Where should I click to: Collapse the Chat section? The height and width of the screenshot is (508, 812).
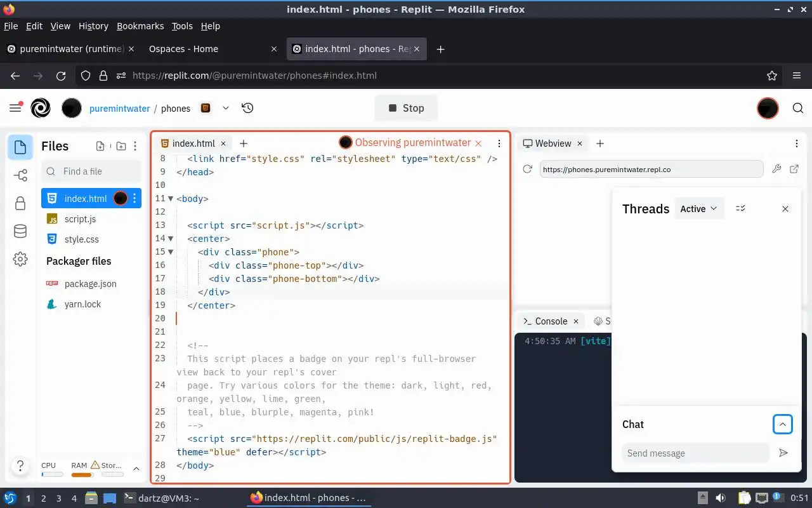[x=783, y=424]
